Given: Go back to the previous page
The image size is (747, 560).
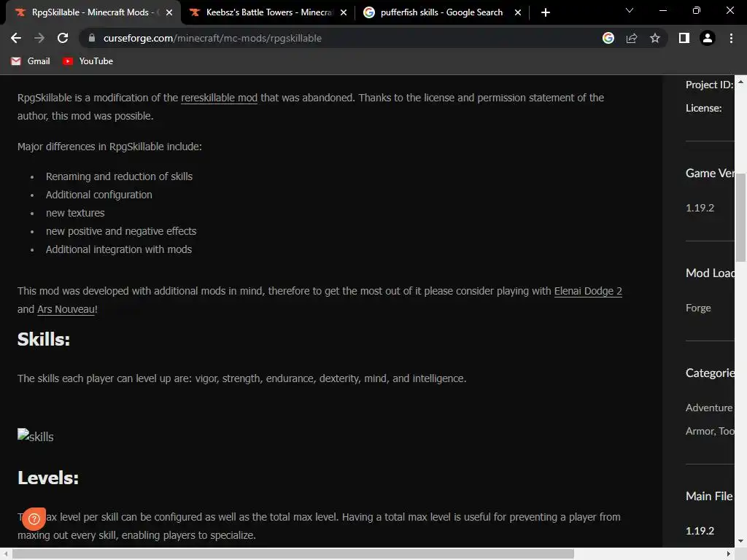Looking at the screenshot, I should point(16,38).
